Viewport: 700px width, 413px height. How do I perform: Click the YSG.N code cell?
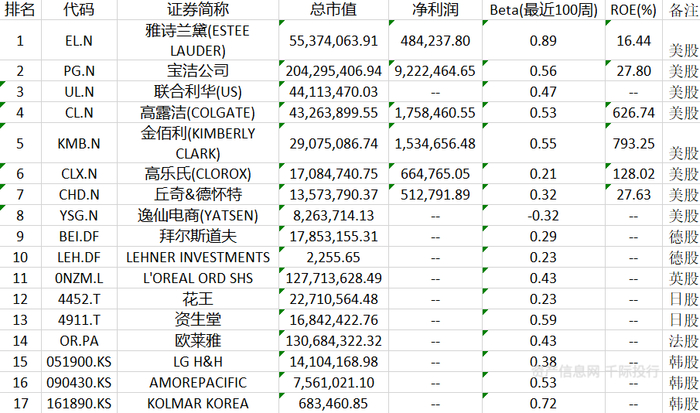click(x=79, y=216)
